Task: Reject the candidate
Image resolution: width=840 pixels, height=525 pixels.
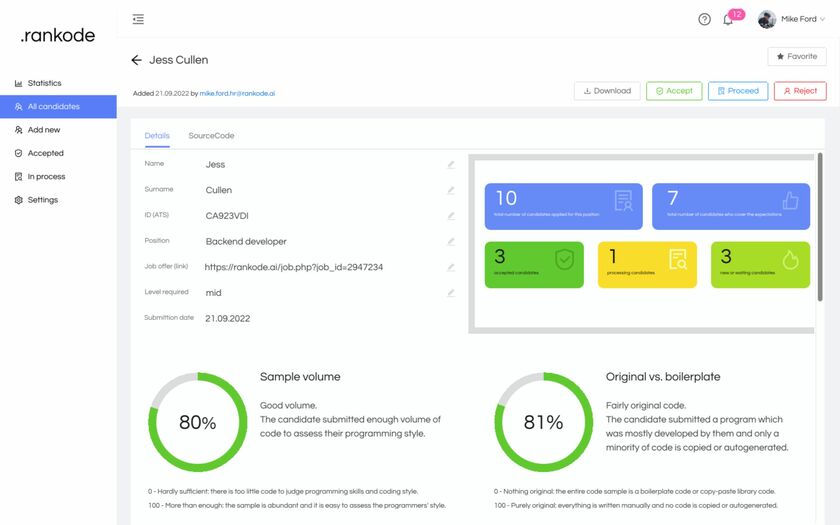Action: [800, 91]
